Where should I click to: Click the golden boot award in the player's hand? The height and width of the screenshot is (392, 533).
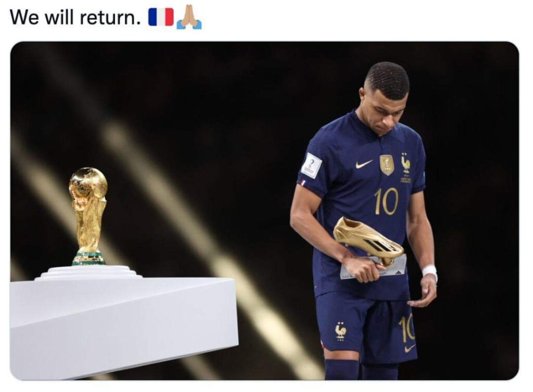(x=369, y=241)
